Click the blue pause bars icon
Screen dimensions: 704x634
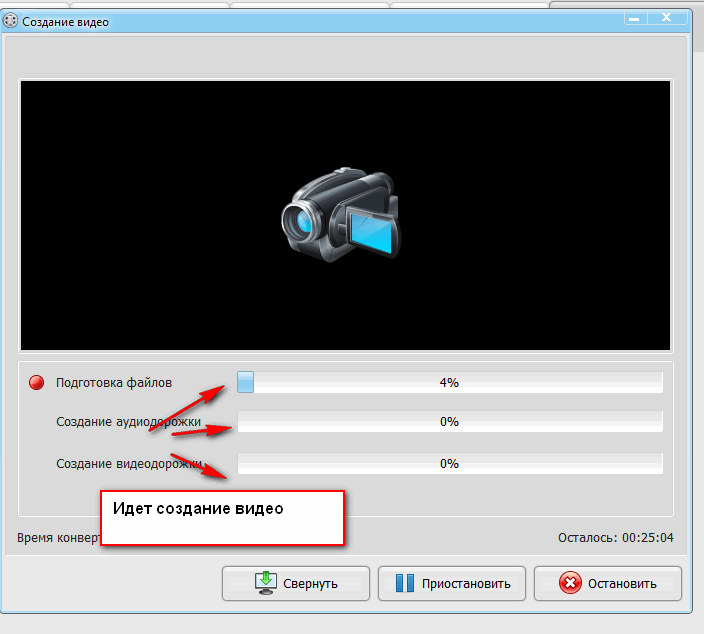click(x=405, y=583)
